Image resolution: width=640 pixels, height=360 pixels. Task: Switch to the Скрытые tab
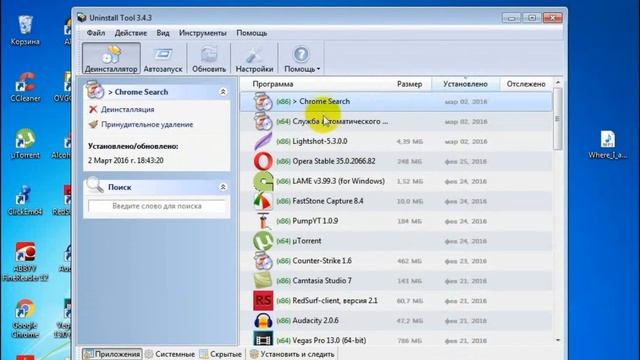tap(221, 354)
